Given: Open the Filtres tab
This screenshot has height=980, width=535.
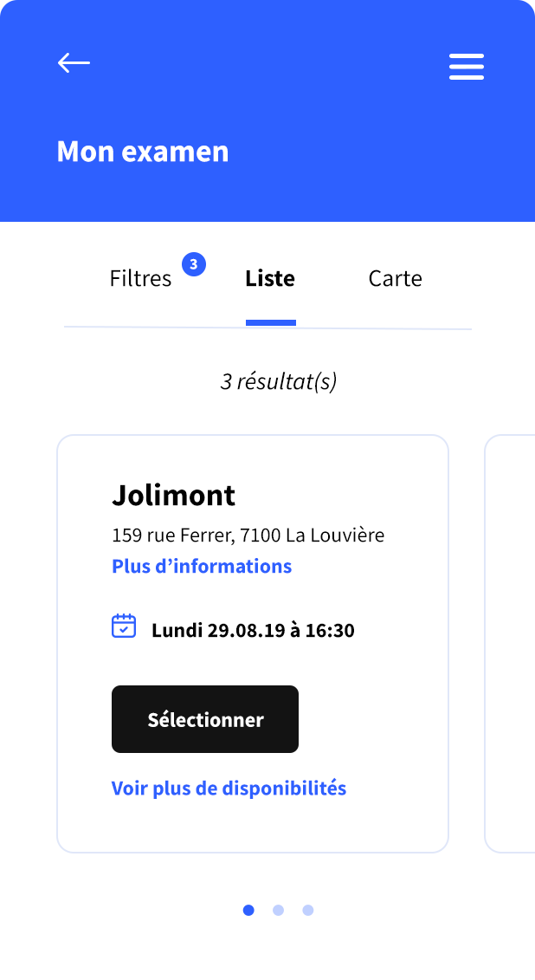Looking at the screenshot, I should tap(140, 279).
